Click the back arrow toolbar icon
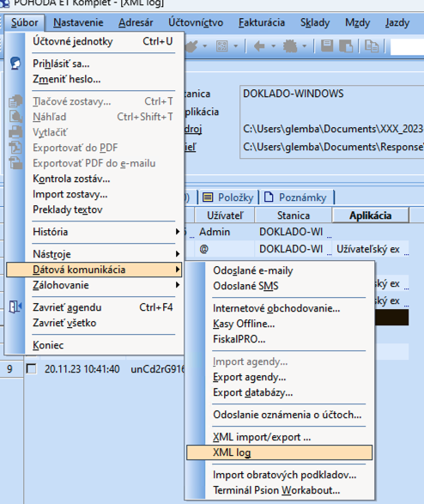This screenshot has width=424, height=504. click(259, 46)
